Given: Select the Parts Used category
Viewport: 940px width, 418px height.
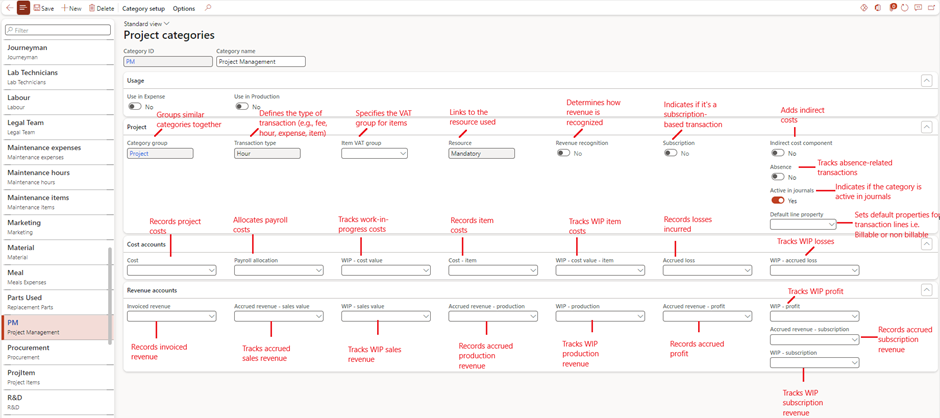Looking at the screenshot, I should (x=57, y=302).
